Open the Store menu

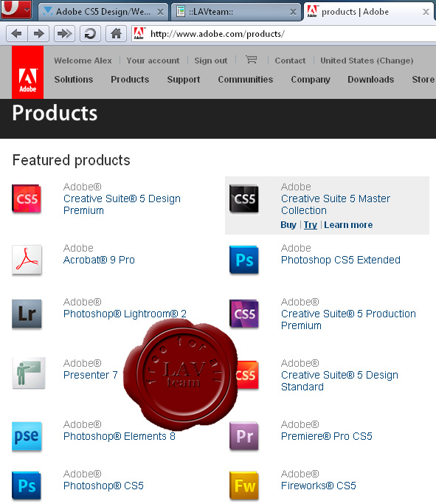pos(423,80)
